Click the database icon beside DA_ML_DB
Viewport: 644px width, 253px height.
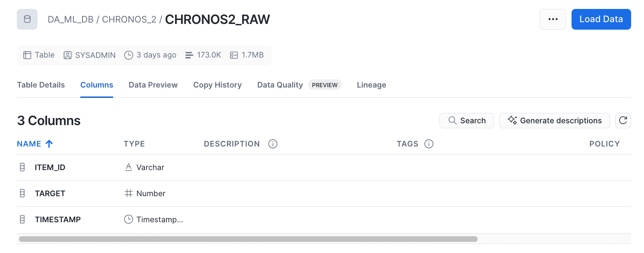(x=27, y=19)
